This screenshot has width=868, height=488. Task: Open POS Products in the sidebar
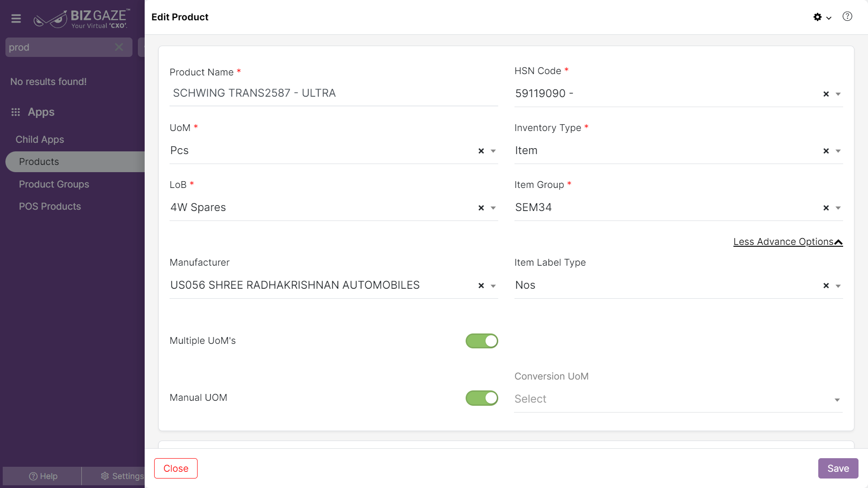[x=50, y=206]
